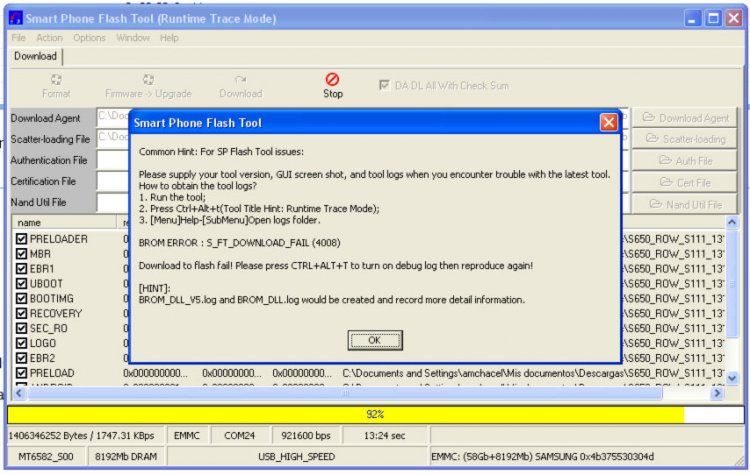Click the Auth File browse button

click(685, 161)
